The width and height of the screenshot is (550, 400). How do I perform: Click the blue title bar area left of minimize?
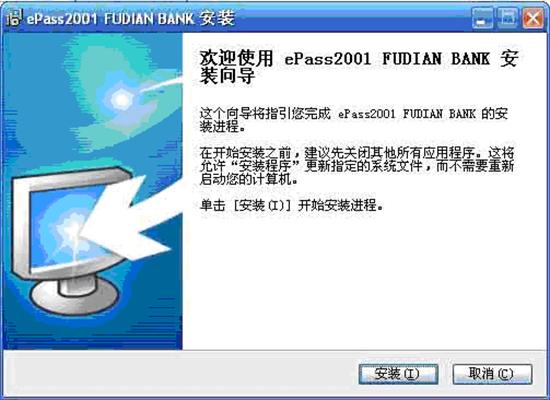tap(351, 18)
